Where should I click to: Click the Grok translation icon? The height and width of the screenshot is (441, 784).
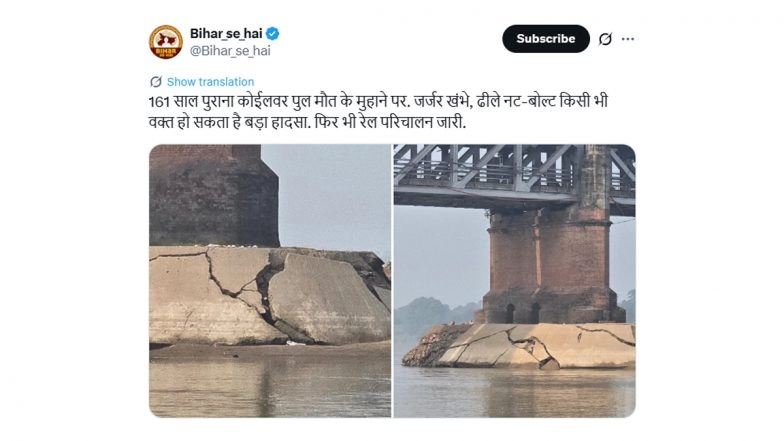[155, 82]
